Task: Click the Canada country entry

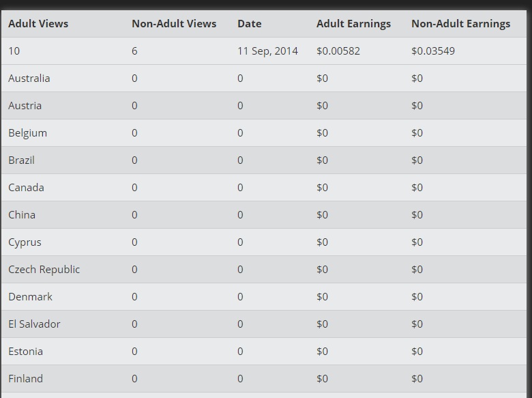Action: point(26,188)
